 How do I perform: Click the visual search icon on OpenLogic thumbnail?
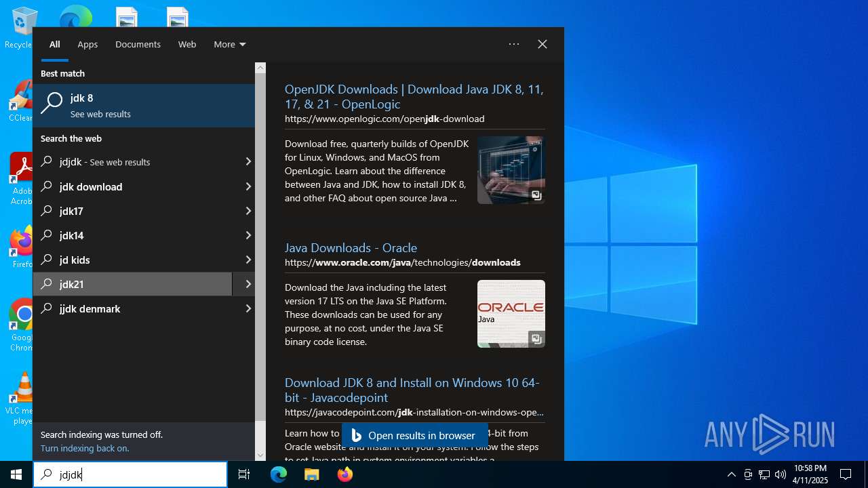coord(536,195)
